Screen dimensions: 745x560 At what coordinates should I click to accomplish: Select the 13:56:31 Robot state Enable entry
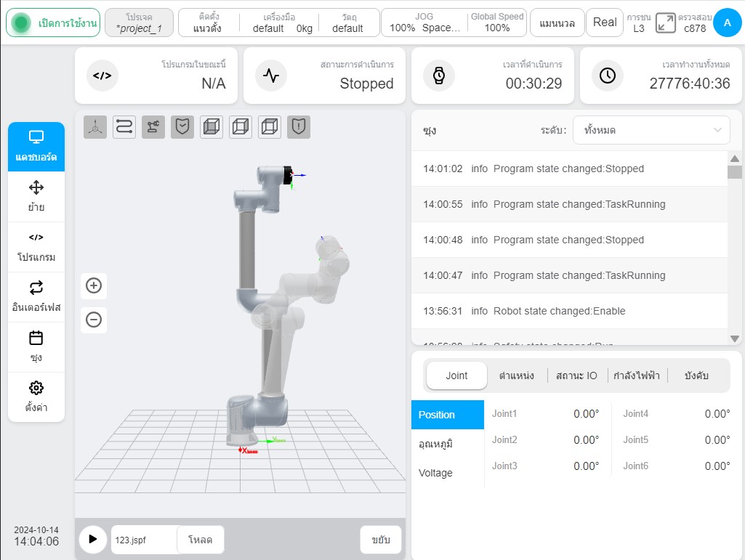[569, 311]
